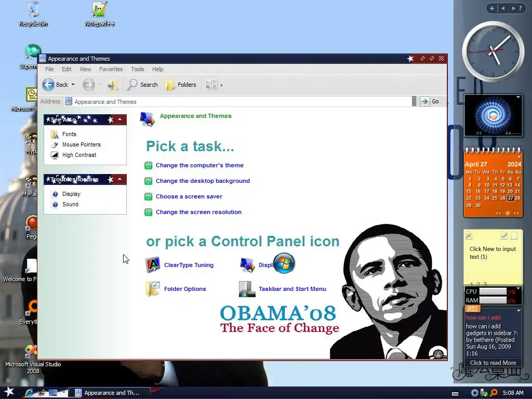
Task: Click the gear system tray icon
Action: 474,393
